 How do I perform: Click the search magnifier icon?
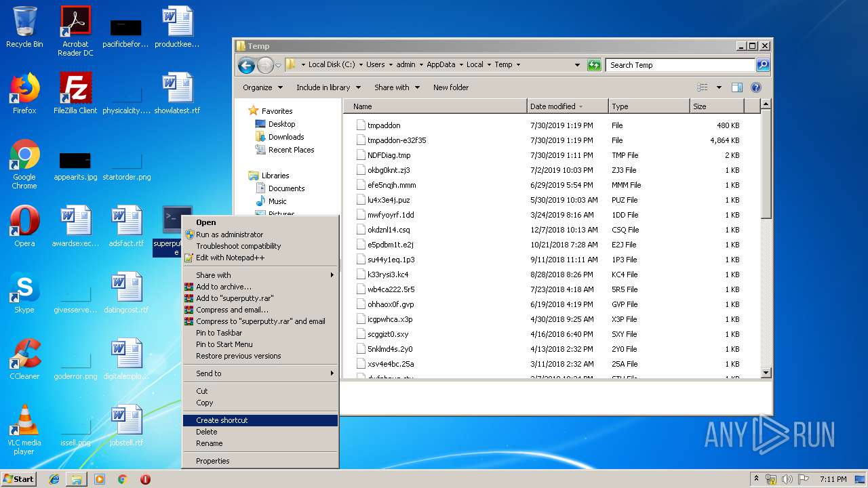[763, 65]
